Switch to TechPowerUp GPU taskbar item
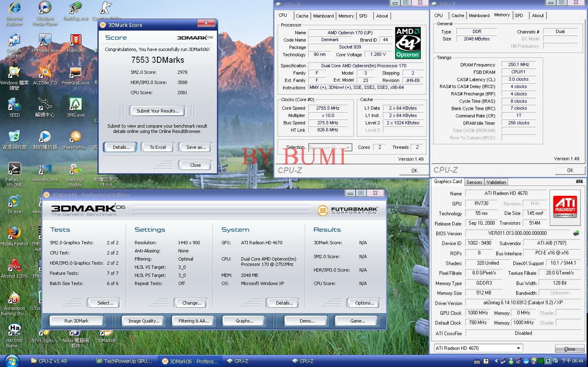 tap(124, 361)
